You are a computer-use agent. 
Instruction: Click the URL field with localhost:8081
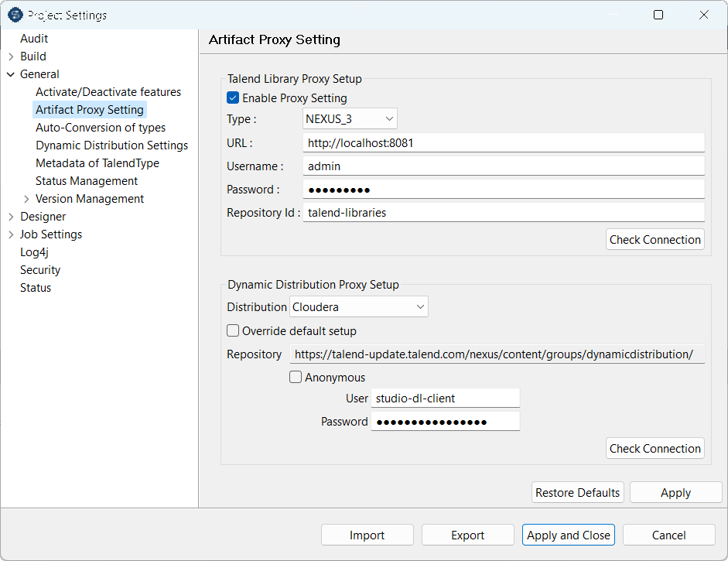click(503, 143)
